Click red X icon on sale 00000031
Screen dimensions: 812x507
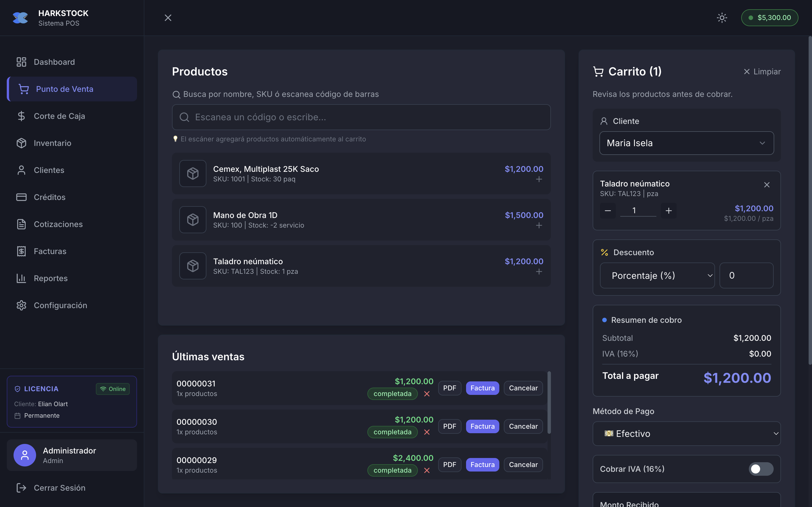click(x=427, y=394)
